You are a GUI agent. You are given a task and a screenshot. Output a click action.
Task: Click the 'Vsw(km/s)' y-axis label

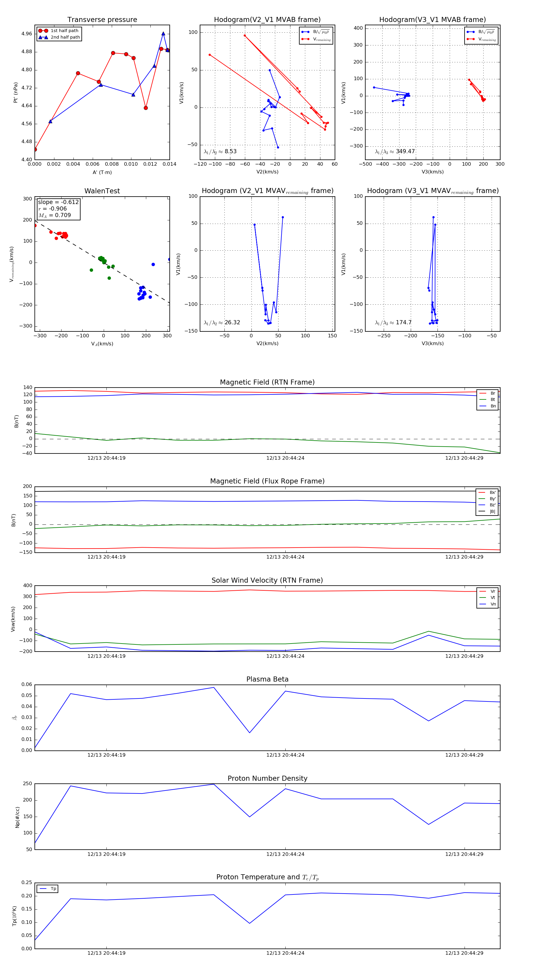pos(13,619)
